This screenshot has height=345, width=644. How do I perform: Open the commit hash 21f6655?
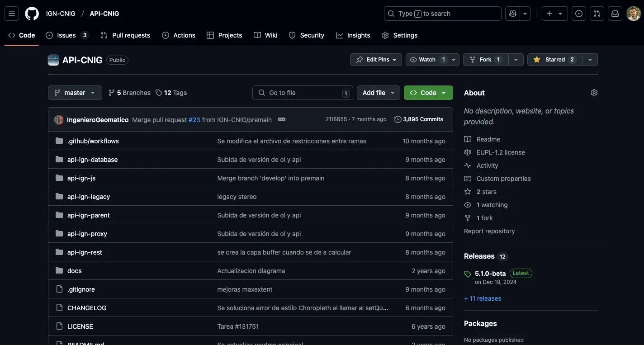tap(336, 119)
